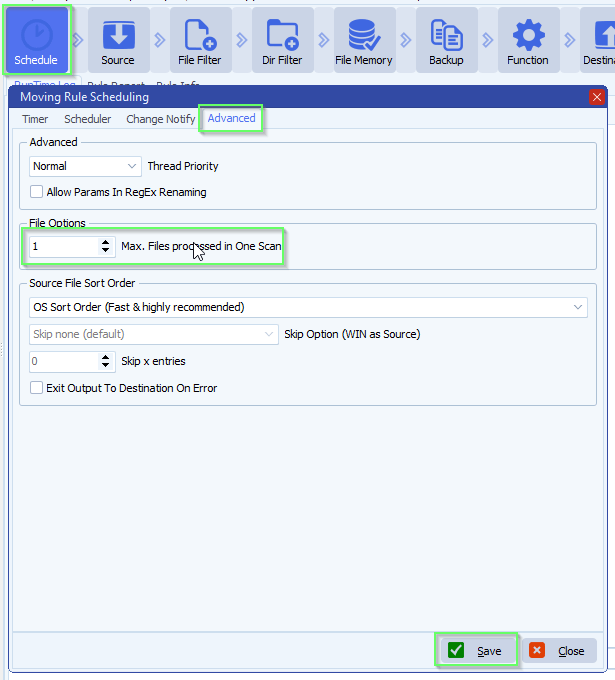Switch to the Timer tab
615x680 pixels.
click(35, 119)
